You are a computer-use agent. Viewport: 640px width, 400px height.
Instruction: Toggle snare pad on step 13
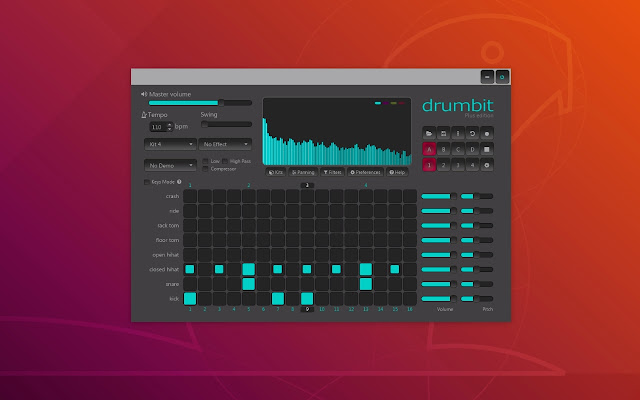366,284
